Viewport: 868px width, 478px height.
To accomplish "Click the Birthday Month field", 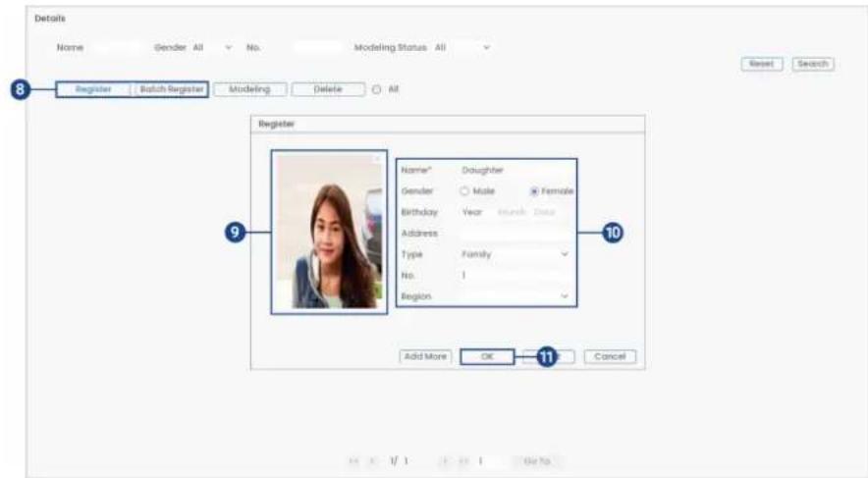I will coord(512,212).
